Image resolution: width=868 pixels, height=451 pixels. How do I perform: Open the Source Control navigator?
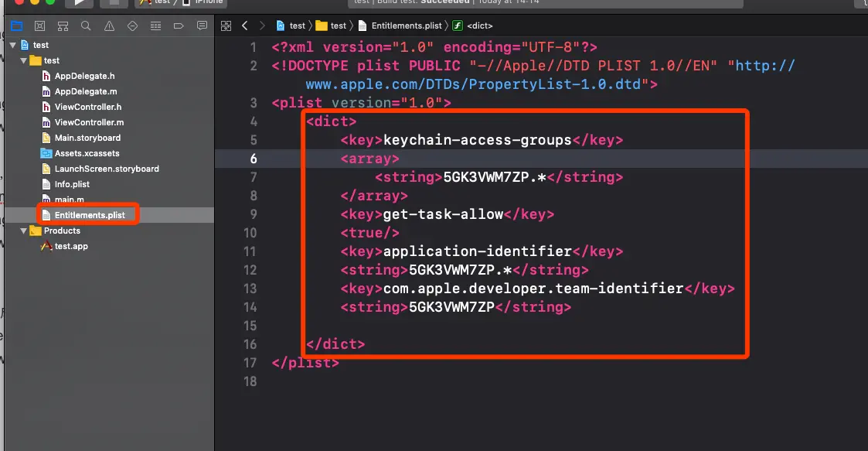tap(40, 26)
